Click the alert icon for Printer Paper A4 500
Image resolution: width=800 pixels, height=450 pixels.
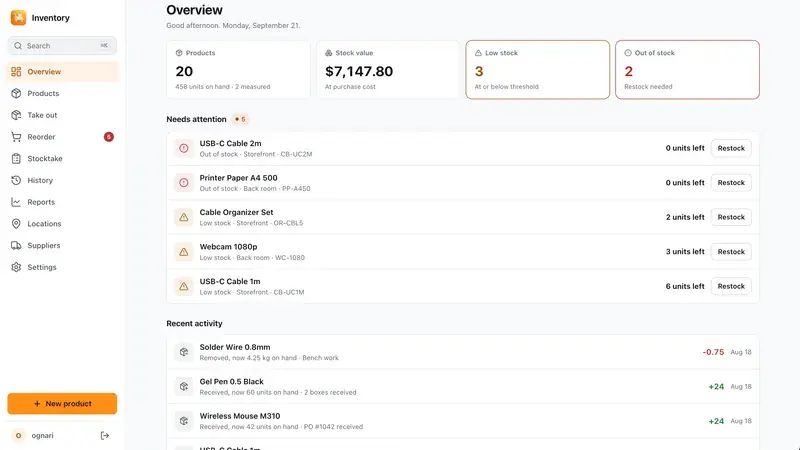point(184,183)
